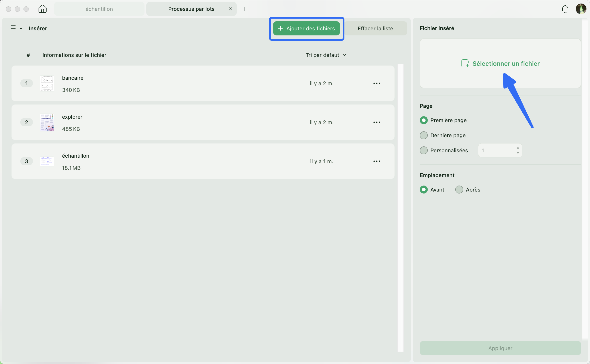Open the Tri par défaut dropdown
This screenshot has width=590, height=364.
[x=326, y=55]
